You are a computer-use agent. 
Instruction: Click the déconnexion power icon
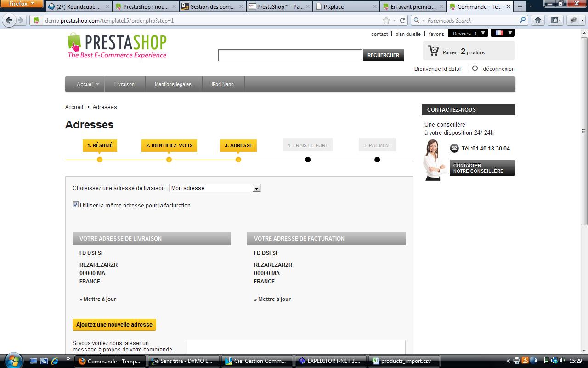click(x=475, y=68)
